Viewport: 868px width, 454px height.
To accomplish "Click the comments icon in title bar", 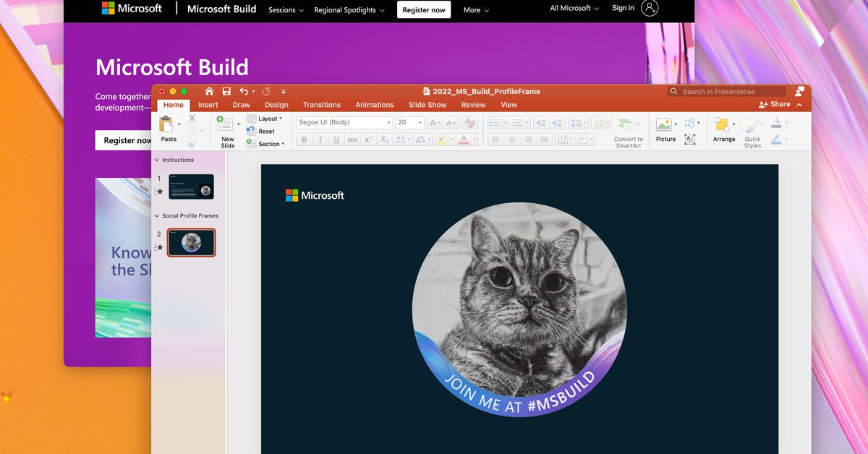I will click(x=799, y=91).
